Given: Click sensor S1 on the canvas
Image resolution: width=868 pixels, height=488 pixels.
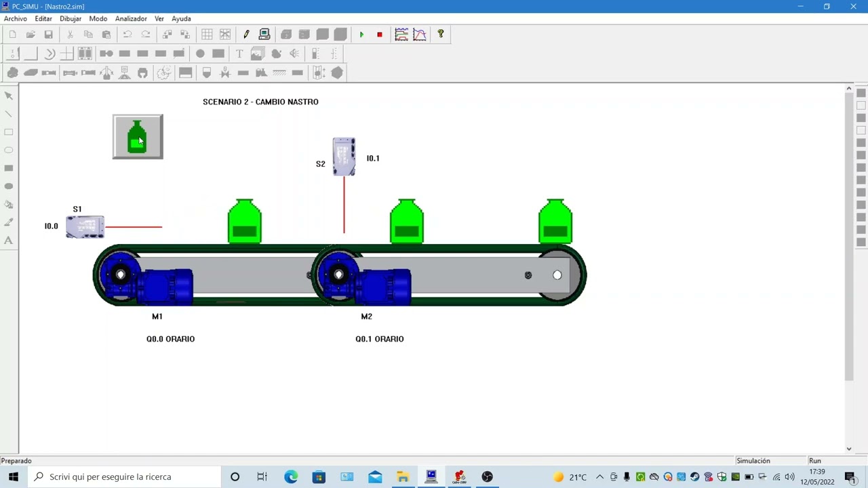Looking at the screenshot, I should [85, 226].
